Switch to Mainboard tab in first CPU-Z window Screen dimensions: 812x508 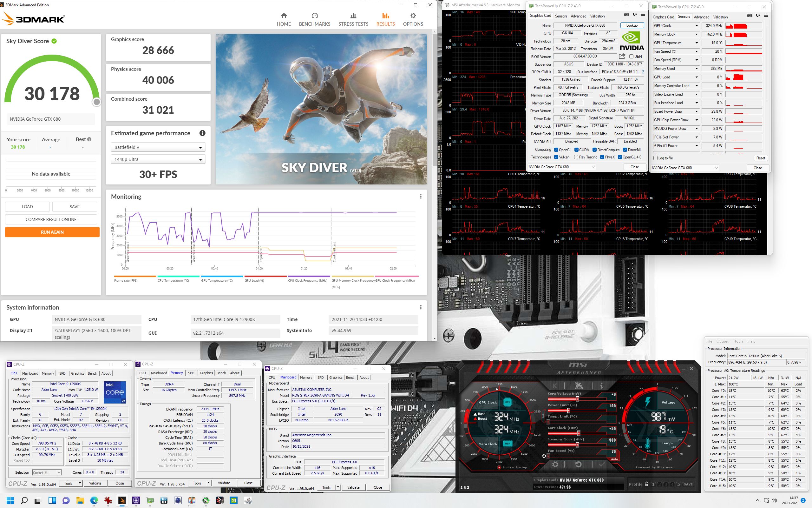click(x=30, y=373)
